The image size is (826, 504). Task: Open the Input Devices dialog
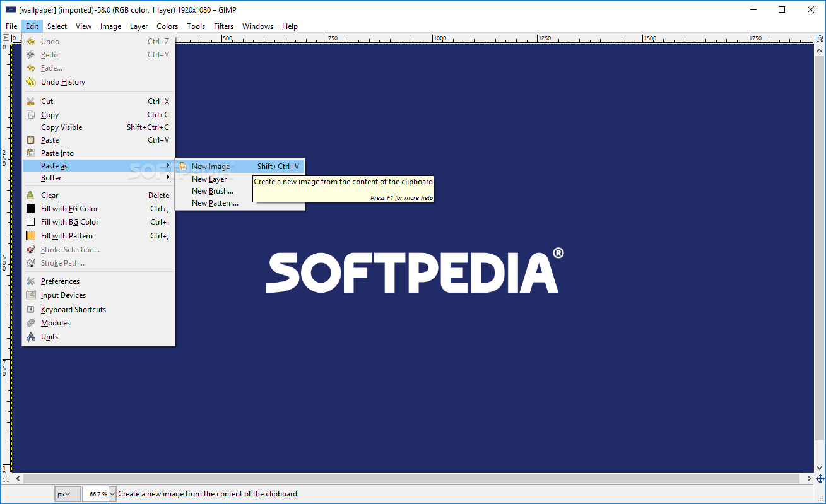tap(98, 295)
